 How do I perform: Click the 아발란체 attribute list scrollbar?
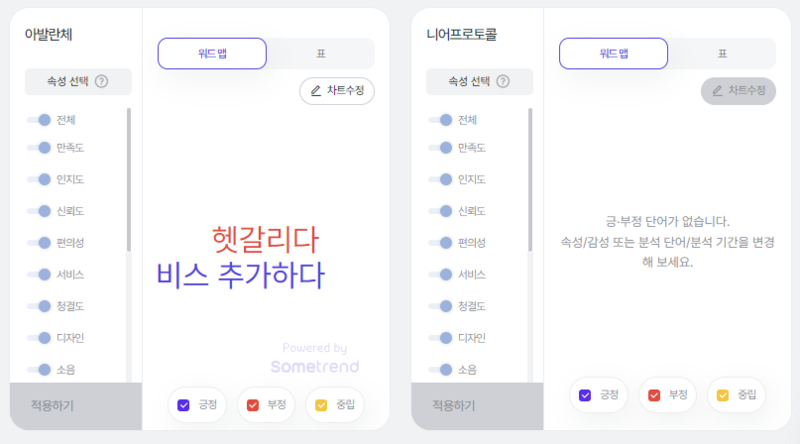(129, 180)
